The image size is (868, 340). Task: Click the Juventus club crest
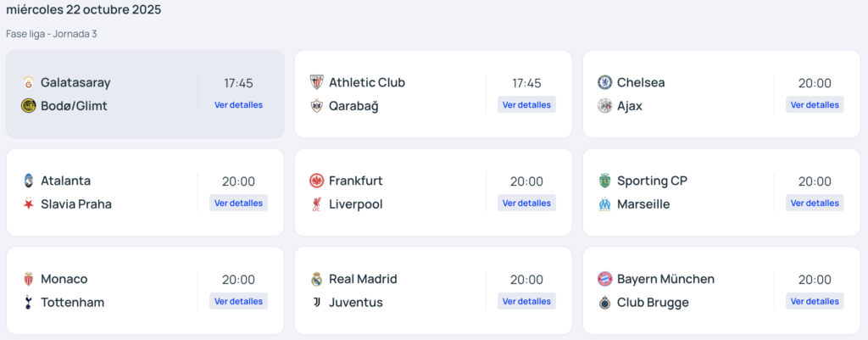click(x=316, y=303)
